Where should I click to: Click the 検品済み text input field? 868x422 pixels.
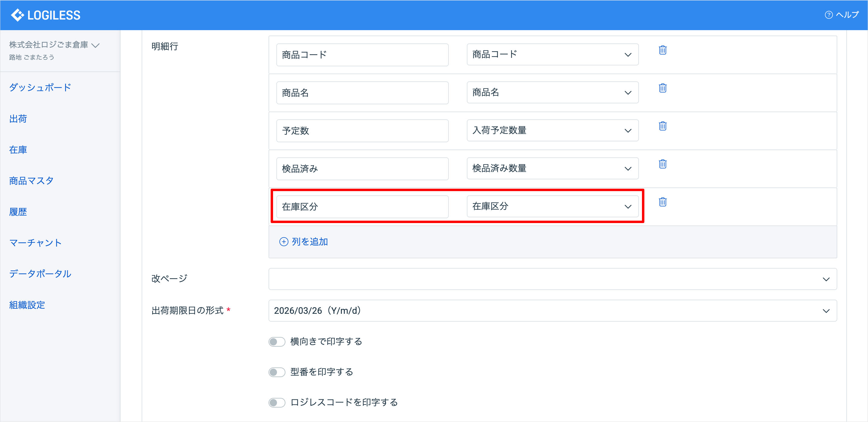362,168
